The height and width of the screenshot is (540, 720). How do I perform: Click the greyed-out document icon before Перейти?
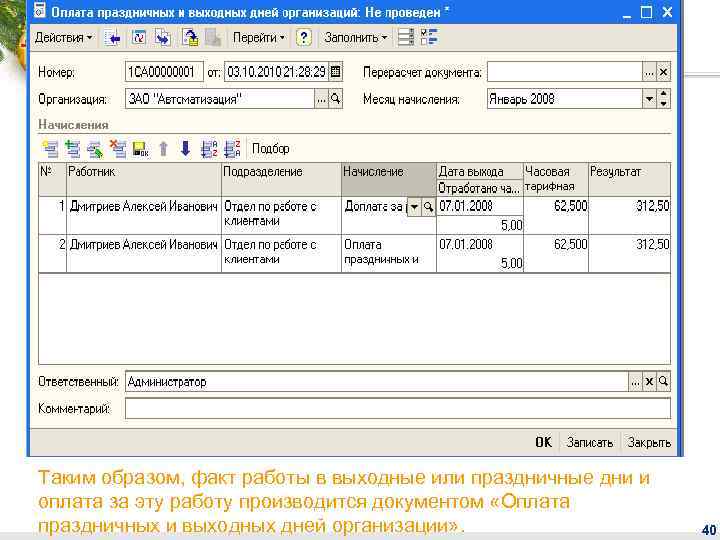coord(213,38)
